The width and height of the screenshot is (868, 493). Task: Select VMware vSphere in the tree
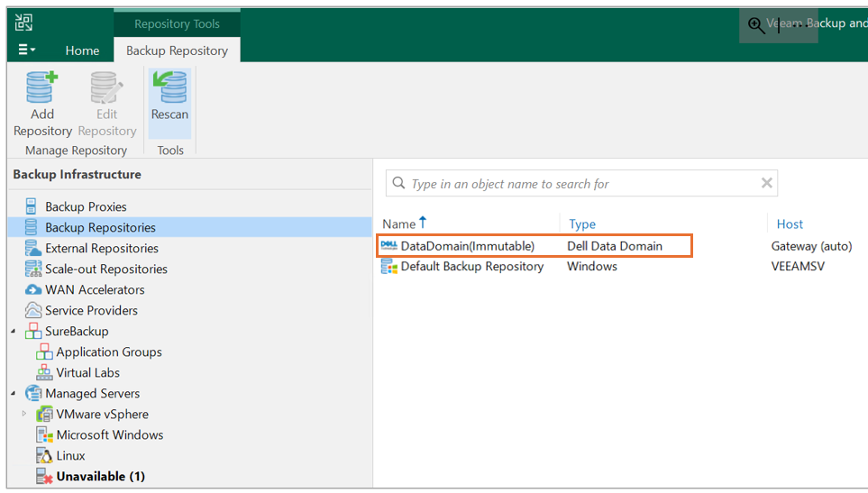coord(103,415)
